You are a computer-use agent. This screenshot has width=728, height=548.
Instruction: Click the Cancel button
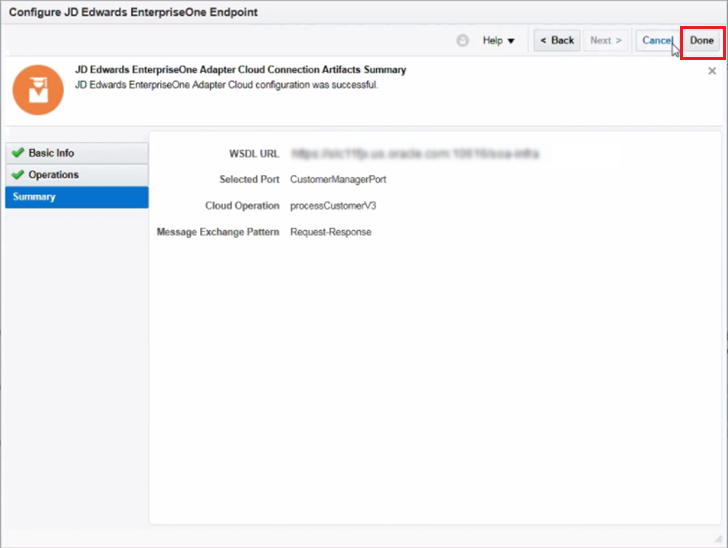[657, 41]
